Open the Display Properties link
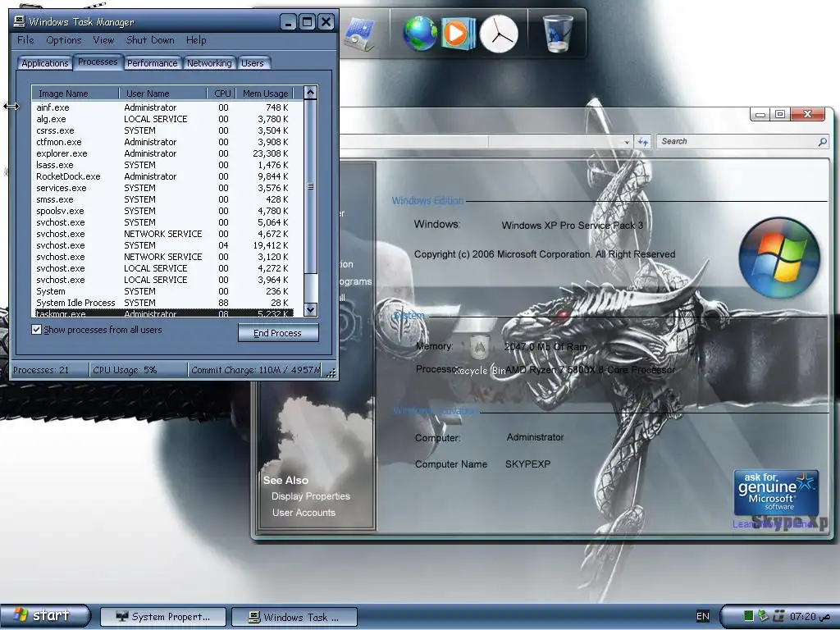This screenshot has width=840, height=630. click(310, 496)
